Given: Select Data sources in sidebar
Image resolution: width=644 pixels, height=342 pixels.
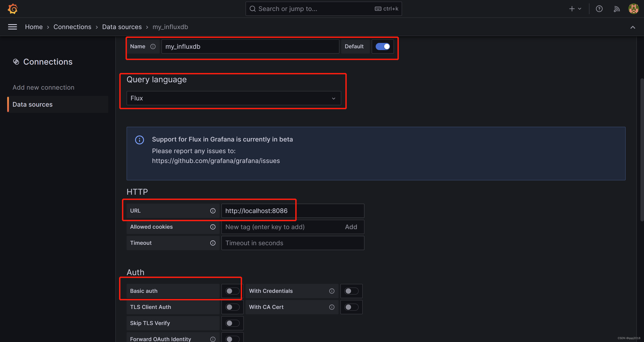Looking at the screenshot, I should tap(58, 105).
